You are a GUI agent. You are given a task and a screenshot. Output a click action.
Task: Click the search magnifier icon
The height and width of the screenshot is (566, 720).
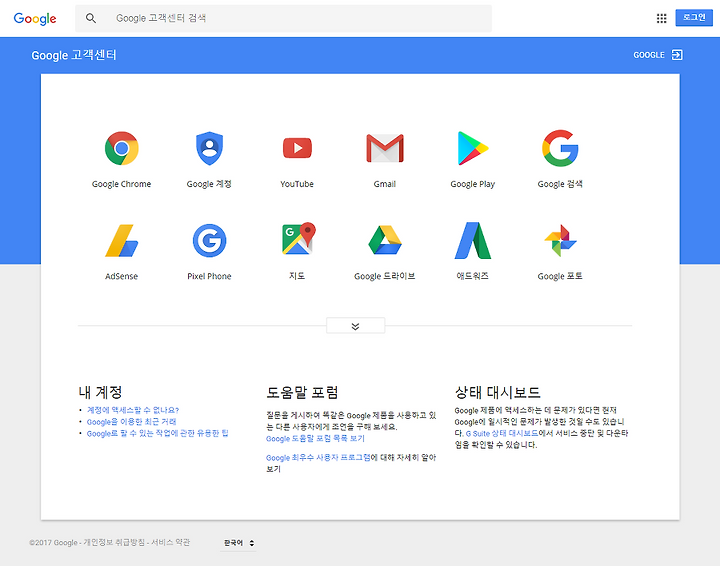coord(91,18)
